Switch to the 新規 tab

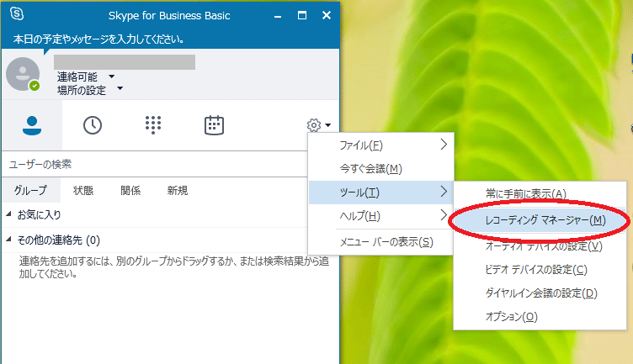click(x=178, y=190)
